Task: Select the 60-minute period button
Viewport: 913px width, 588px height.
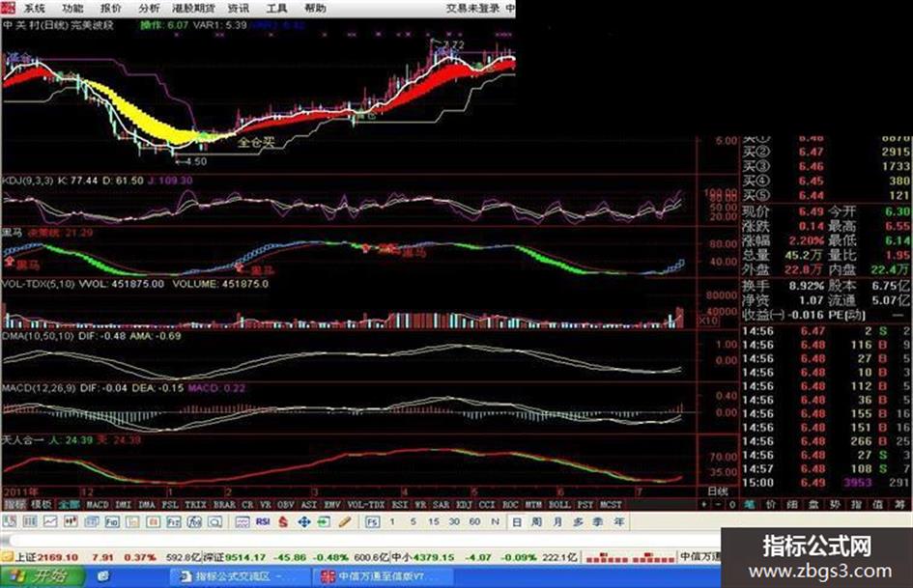Action: pos(474,521)
